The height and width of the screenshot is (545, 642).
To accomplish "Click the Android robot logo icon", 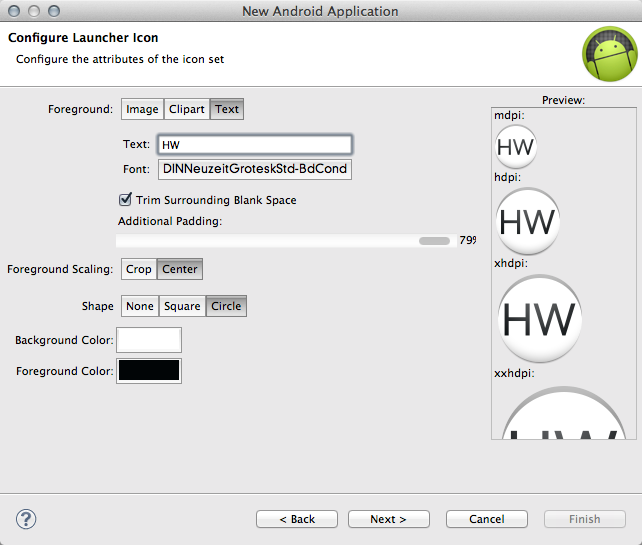I will tap(609, 56).
